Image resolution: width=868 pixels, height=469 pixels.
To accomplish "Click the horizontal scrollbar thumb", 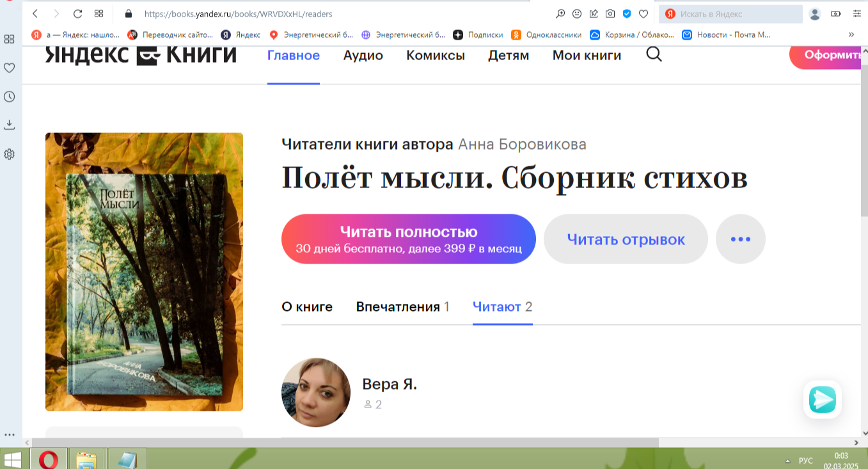I will coord(345,442).
